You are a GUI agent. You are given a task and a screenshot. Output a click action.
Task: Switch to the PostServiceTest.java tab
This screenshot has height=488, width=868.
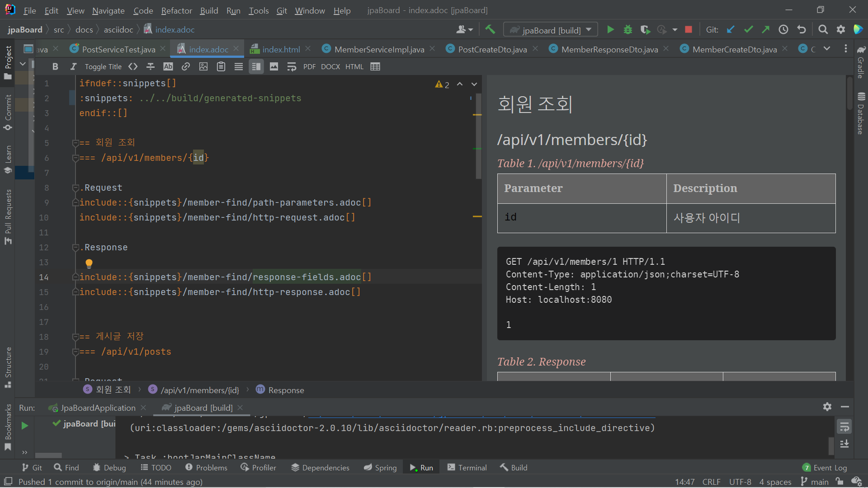click(x=118, y=49)
